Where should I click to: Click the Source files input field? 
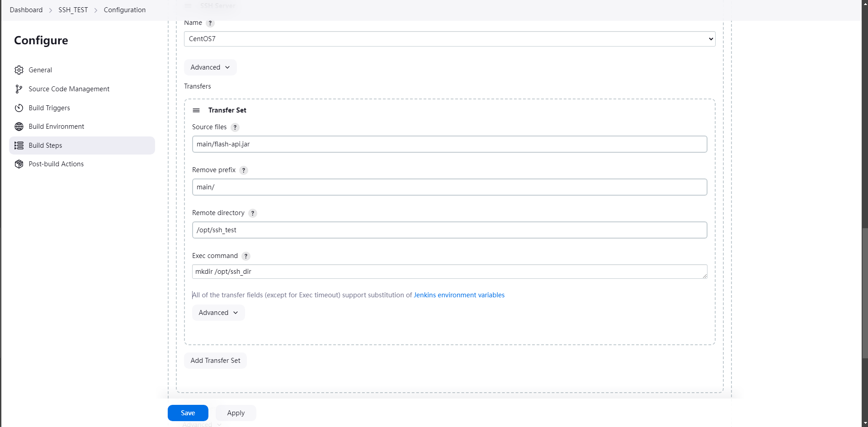(x=449, y=144)
